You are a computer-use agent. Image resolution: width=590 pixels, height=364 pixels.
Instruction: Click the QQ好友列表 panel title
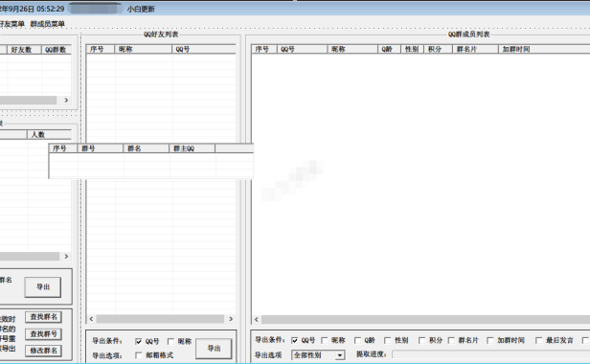[x=161, y=34]
